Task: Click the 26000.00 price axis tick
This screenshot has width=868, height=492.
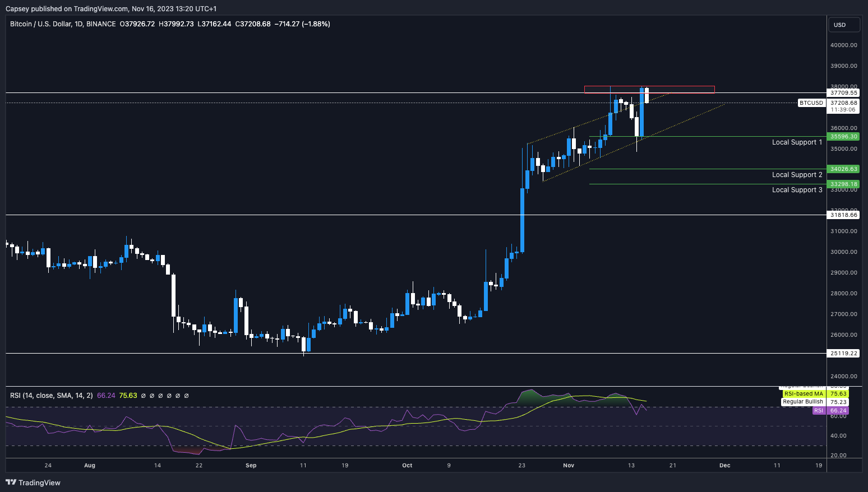Action: tap(844, 335)
